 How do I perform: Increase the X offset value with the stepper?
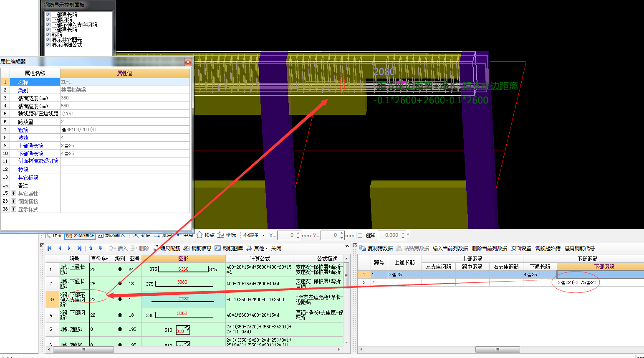click(298, 233)
